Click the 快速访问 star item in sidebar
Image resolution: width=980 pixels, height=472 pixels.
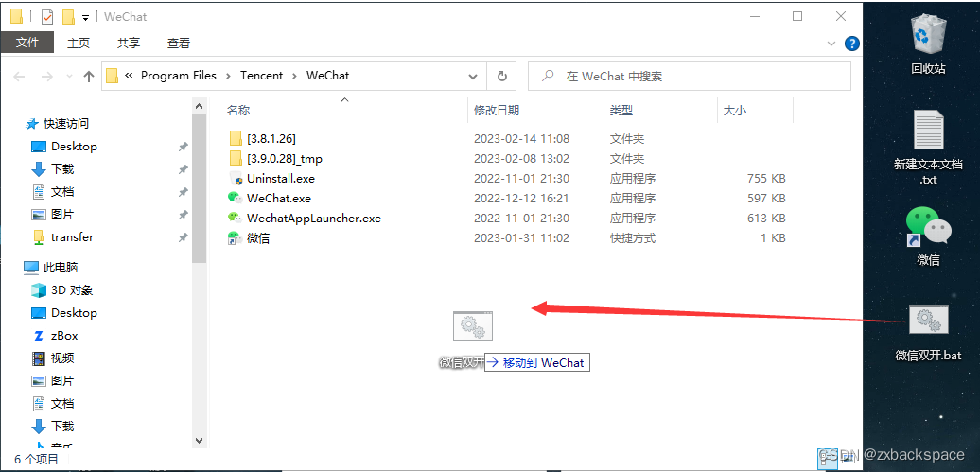coord(58,123)
